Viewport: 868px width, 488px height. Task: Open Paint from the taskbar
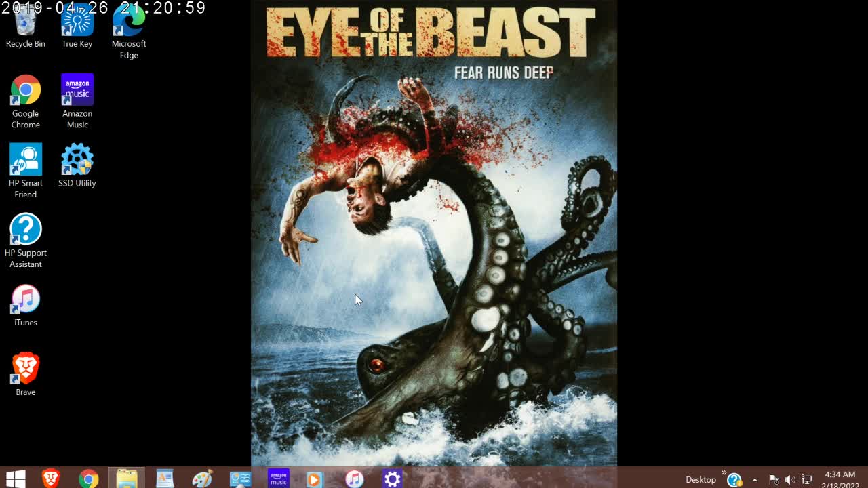[203, 479]
